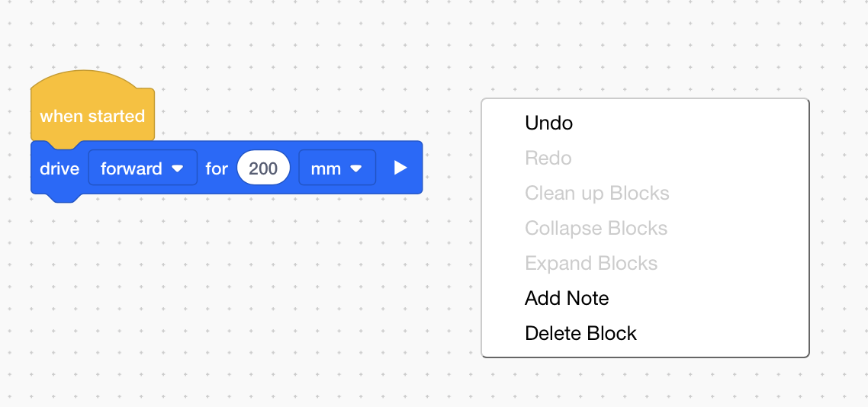This screenshot has width=868, height=407.
Task: Click empty dotted workspace below the blocks
Action: (x=229, y=305)
